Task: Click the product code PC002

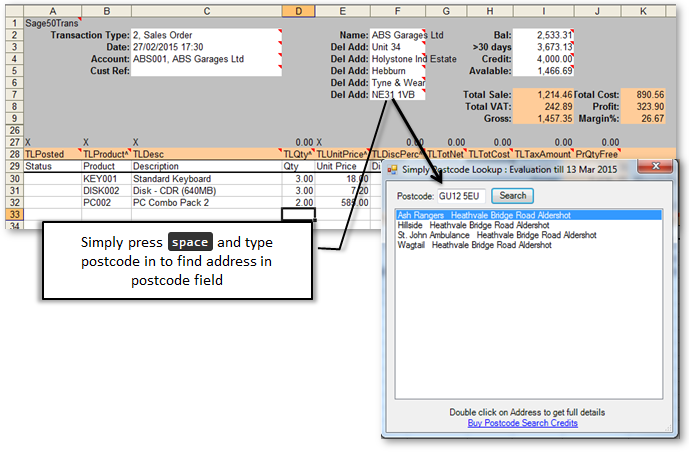Action: pyautogui.click(x=106, y=203)
